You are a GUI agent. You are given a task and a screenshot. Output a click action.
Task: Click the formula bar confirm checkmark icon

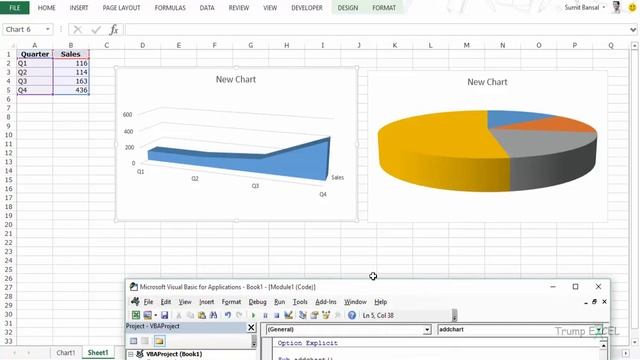[96, 29]
